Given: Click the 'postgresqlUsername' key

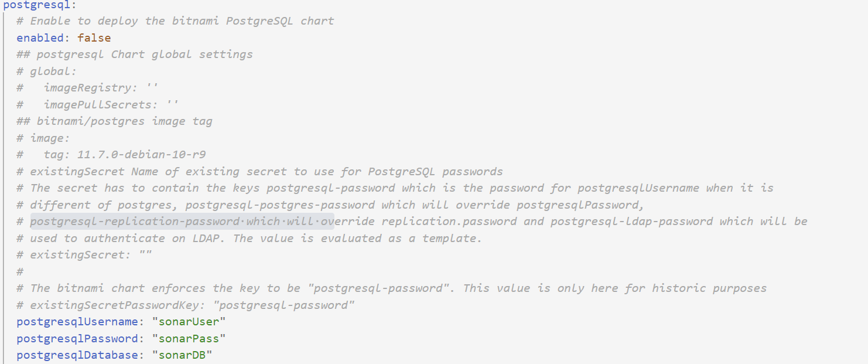Looking at the screenshot, I should (77, 322).
